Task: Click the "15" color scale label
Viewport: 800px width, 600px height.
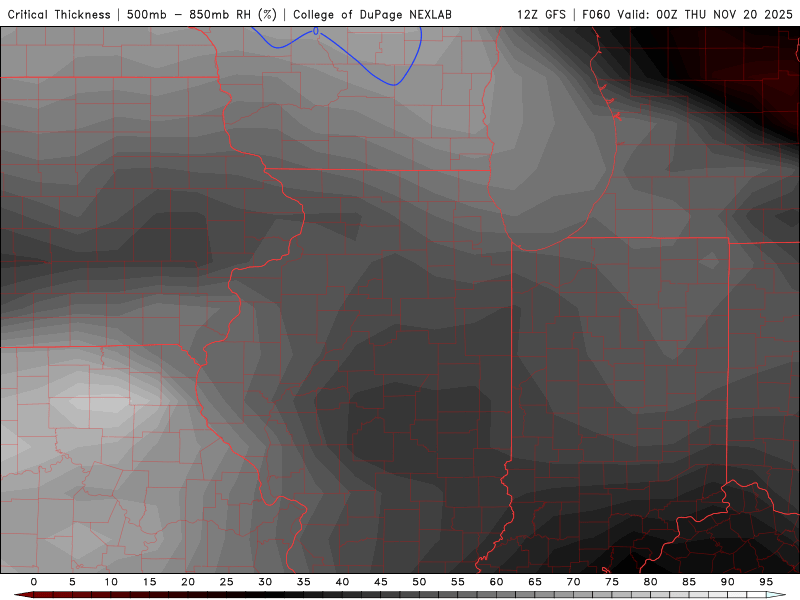Action: click(x=149, y=582)
